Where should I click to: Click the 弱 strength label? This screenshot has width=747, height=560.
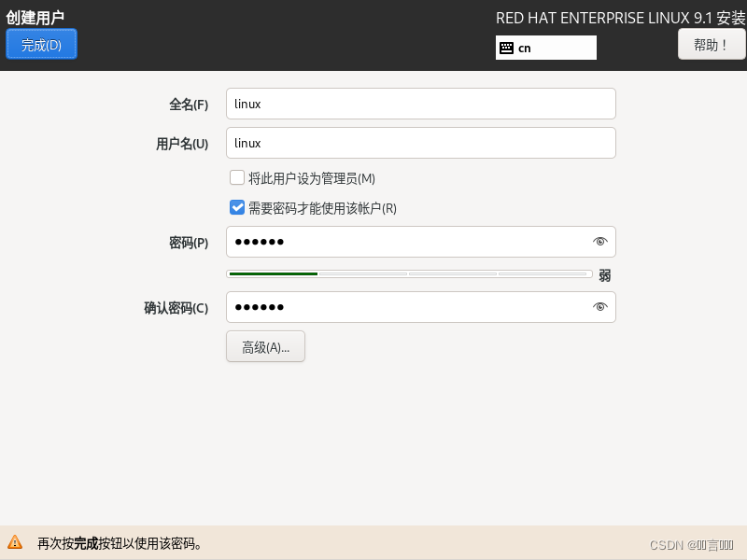coord(604,275)
